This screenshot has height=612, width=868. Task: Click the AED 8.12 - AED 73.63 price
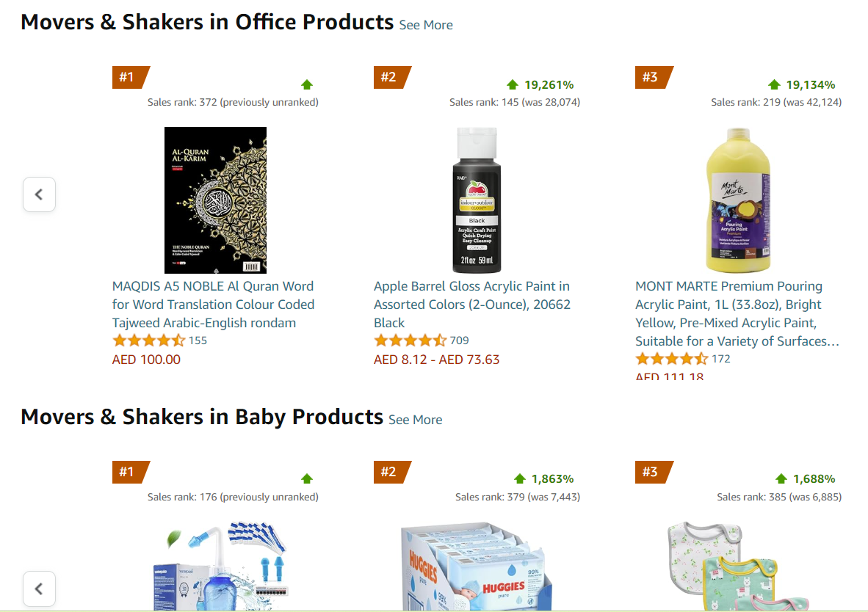pos(436,360)
